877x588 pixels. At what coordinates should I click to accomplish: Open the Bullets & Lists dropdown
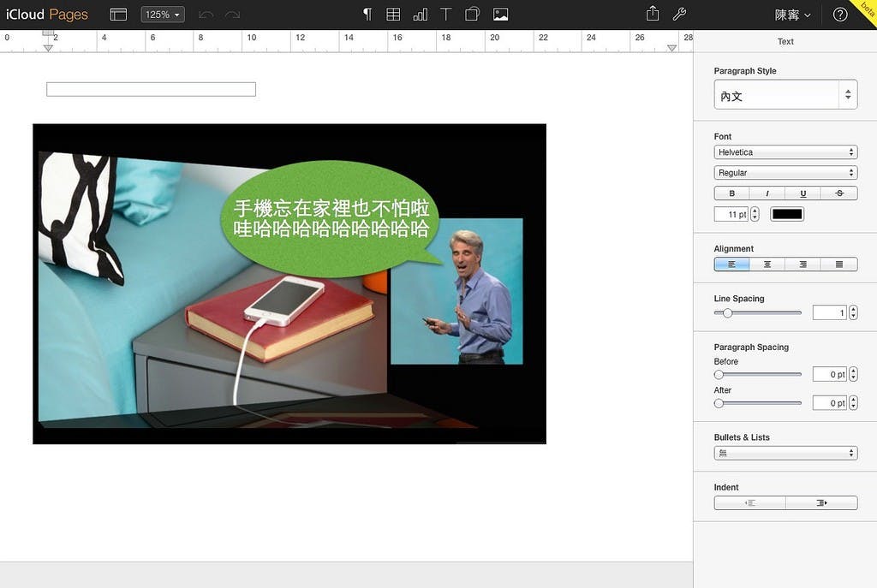pyautogui.click(x=786, y=453)
